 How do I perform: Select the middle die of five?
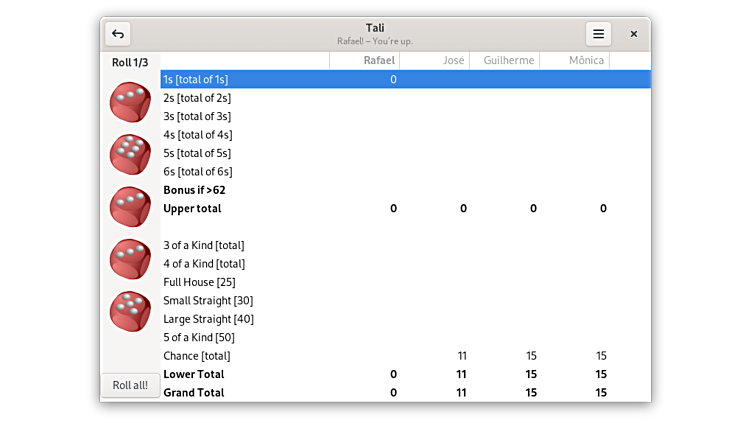pyautogui.click(x=130, y=206)
